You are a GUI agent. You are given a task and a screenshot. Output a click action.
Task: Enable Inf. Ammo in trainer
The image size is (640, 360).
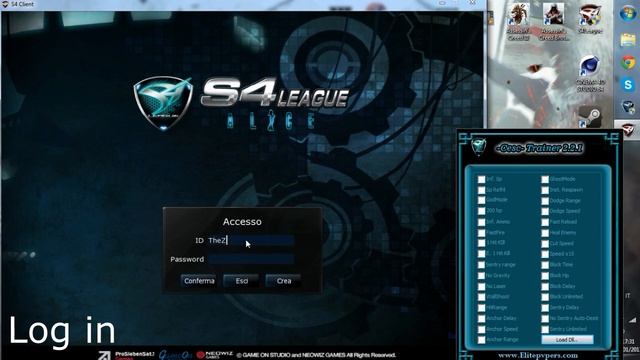click(x=482, y=222)
